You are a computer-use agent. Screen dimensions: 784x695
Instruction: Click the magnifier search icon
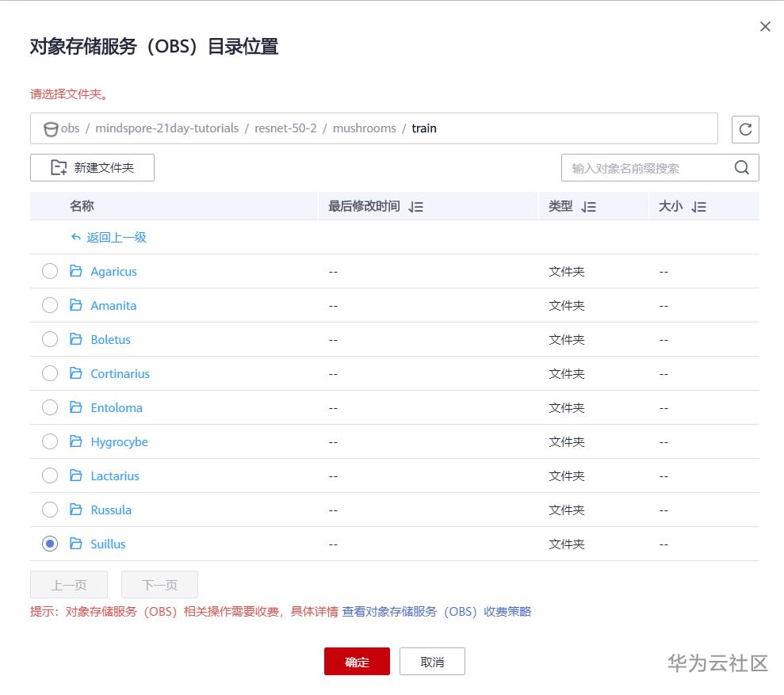[741, 167]
